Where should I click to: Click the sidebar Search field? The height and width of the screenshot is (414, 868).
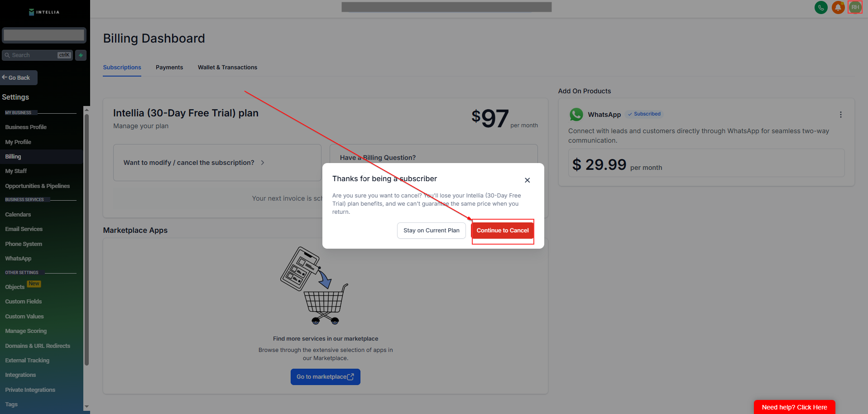37,55
